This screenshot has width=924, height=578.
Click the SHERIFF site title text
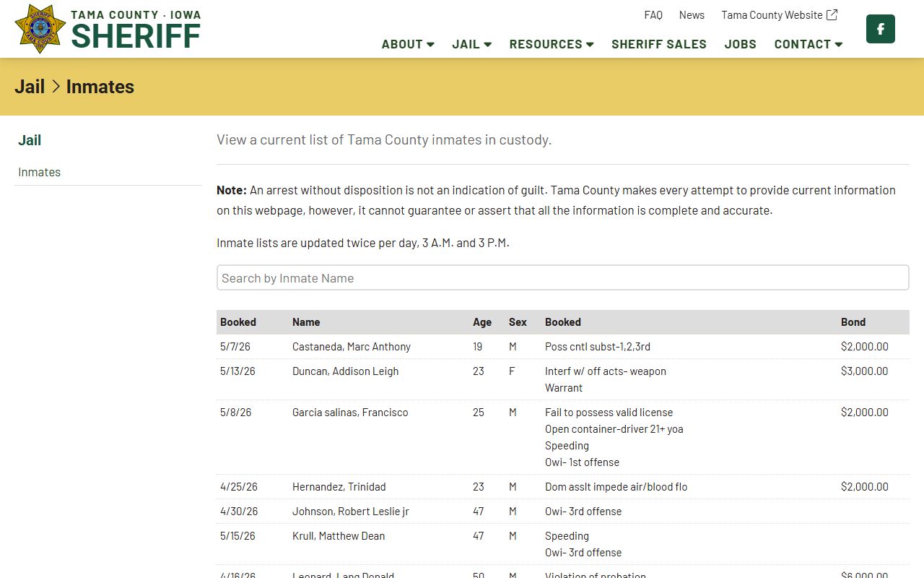136,36
